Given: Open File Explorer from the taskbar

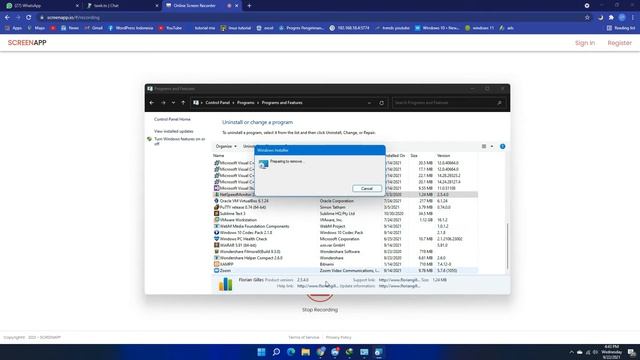Looking at the screenshot, I should tap(305, 352).
